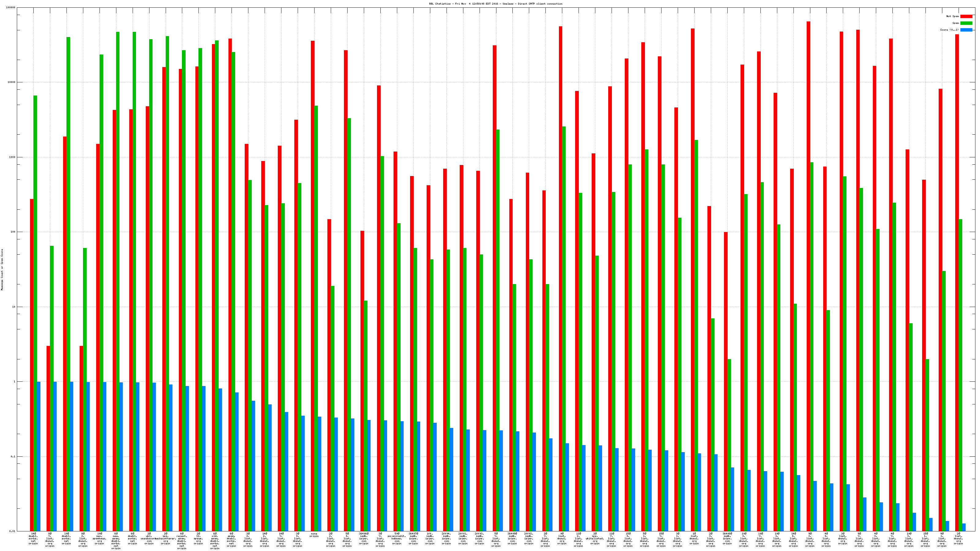The width and height of the screenshot is (980, 551).
Task: Click the 'none origin' x-axis label
Action: [314, 535]
